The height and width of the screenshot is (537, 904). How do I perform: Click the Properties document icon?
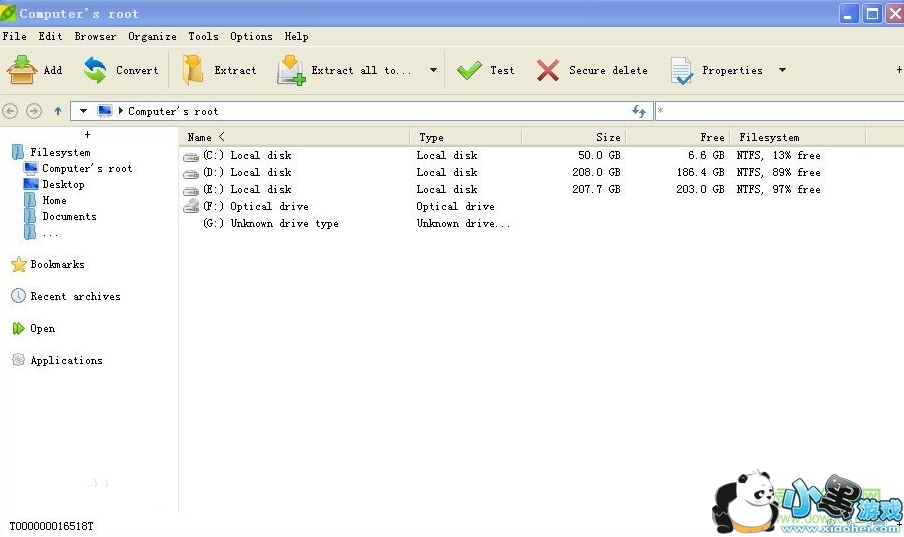pos(681,71)
